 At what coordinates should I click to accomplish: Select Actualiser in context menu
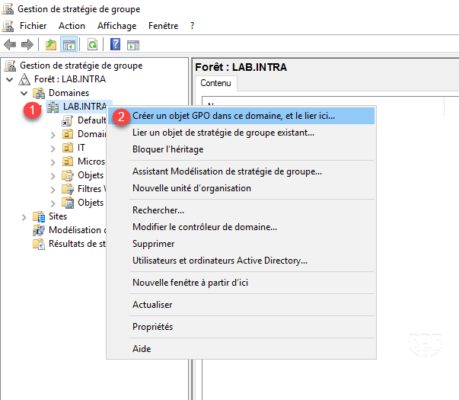pos(241,305)
